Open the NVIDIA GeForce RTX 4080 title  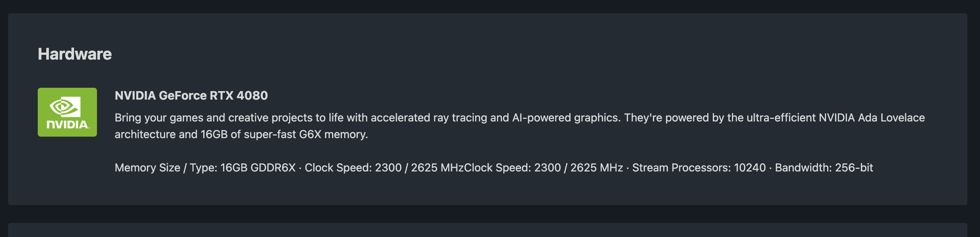pyautogui.click(x=191, y=95)
